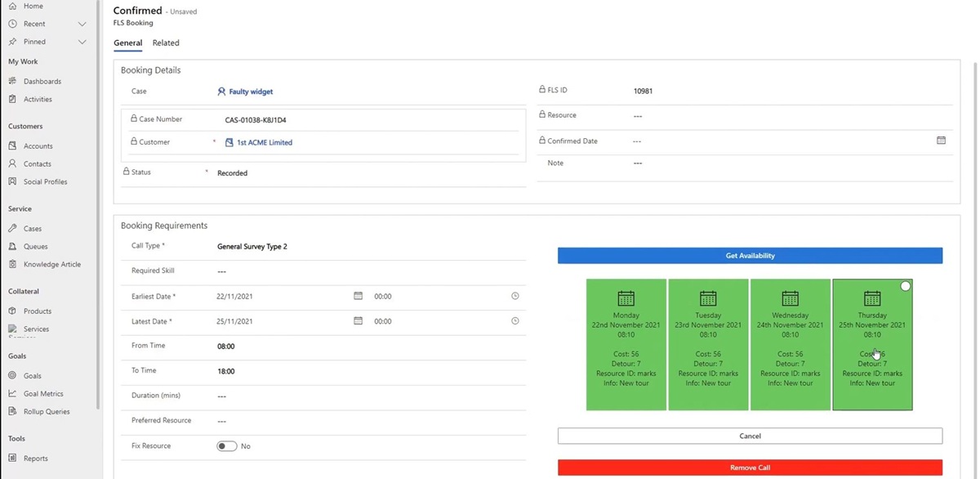980x479 pixels.
Task: Switch to the General tab
Action: [x=127, y=43]
